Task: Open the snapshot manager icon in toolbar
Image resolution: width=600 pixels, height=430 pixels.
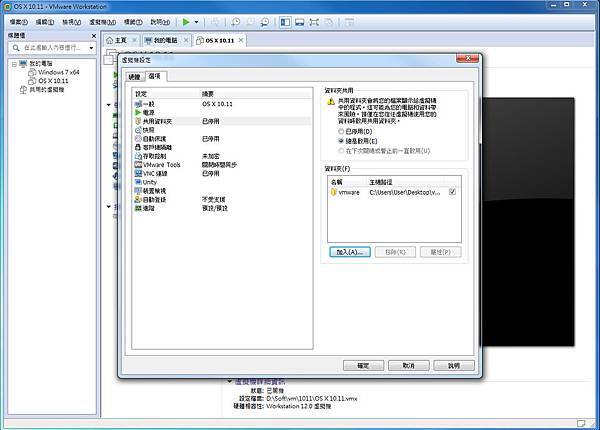Action: tap(265, 22)
